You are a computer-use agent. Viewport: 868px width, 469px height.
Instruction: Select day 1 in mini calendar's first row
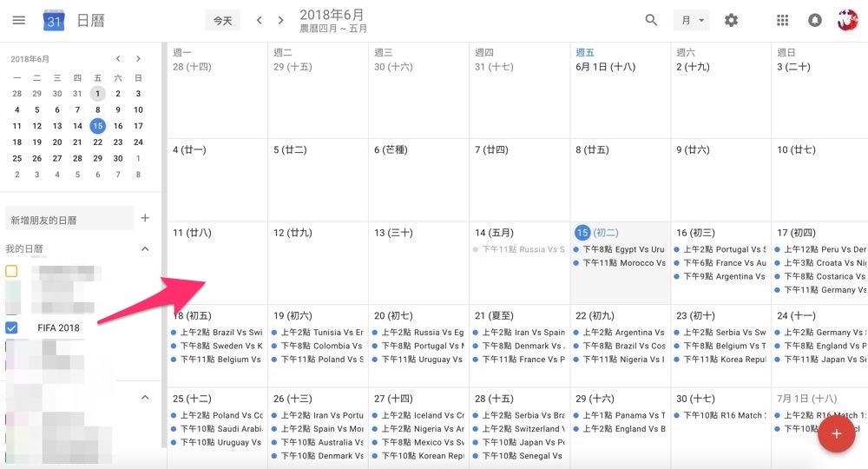point(97,94)
